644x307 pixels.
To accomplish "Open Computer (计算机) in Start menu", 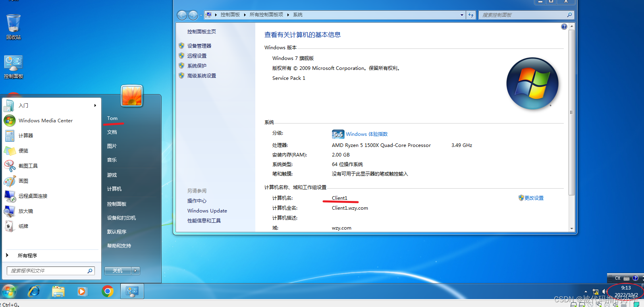I will tap(114, 189).
